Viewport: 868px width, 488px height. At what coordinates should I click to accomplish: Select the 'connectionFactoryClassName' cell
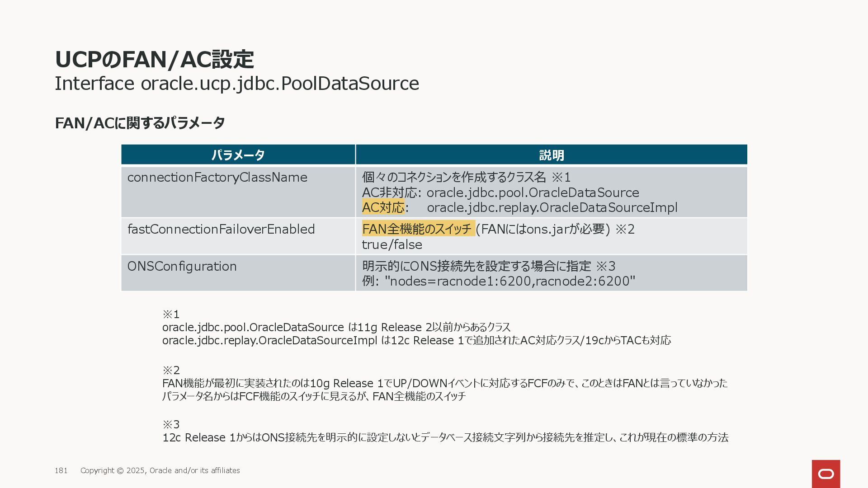pyautogui.click(x=238, y=192)
